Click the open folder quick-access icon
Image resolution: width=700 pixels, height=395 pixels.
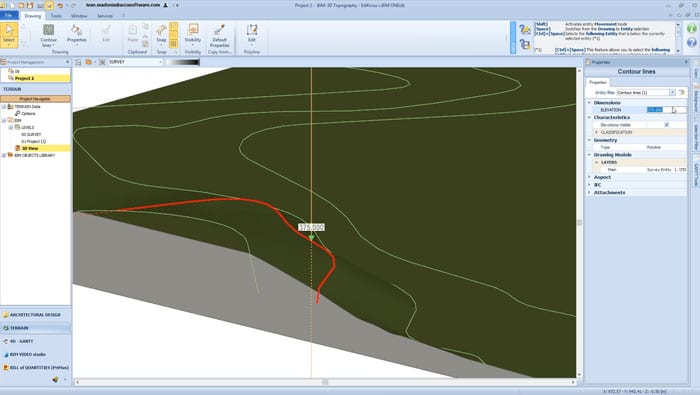point(21,5)
